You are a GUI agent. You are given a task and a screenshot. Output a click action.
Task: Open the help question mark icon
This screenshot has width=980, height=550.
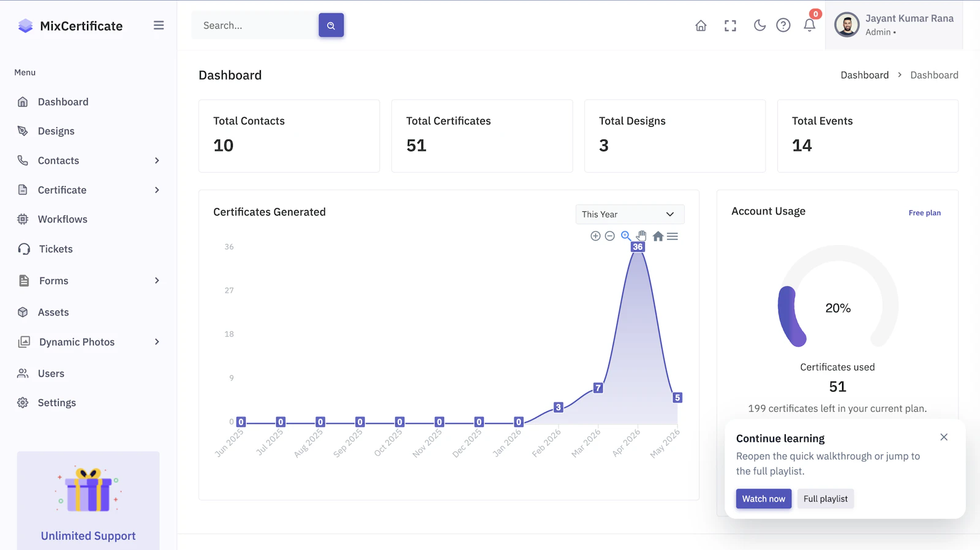click(783, 25)
